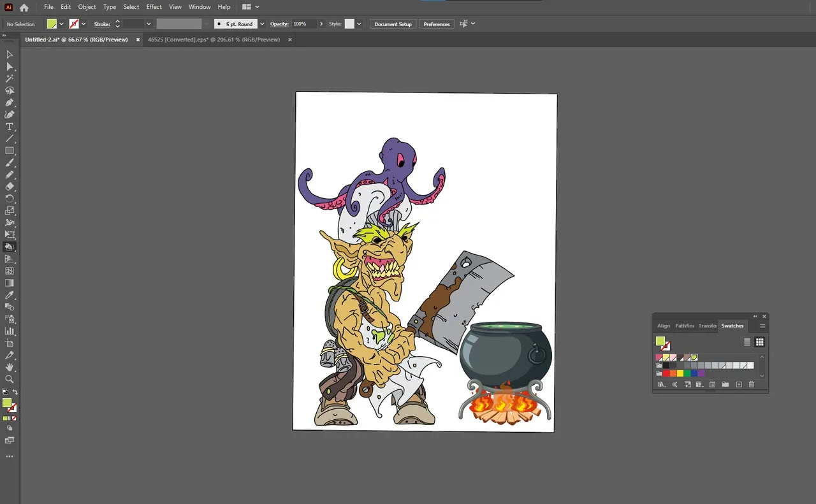Choose the Column Graph tool
The height and width of the screenshot is (504, 816).
[10, 331]
